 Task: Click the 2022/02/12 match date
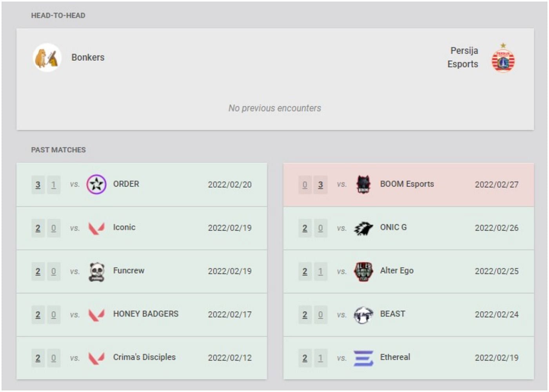[230, 358]
